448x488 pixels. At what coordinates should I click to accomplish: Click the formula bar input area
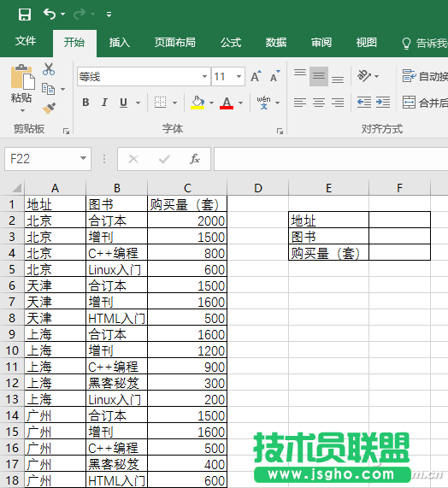coord(331,159)
